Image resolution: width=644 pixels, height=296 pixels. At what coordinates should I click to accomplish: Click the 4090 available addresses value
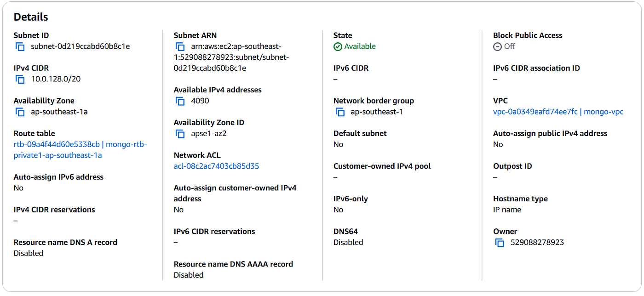200,101
